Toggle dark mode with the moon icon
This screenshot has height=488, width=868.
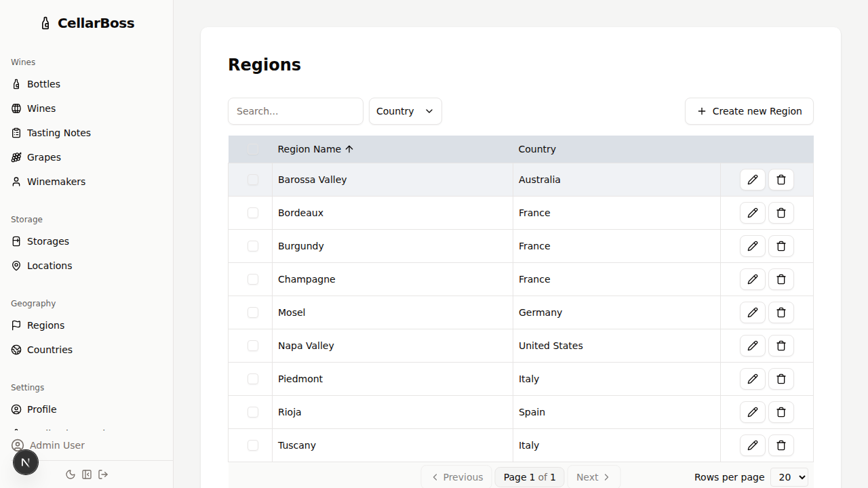coord(71,474)
